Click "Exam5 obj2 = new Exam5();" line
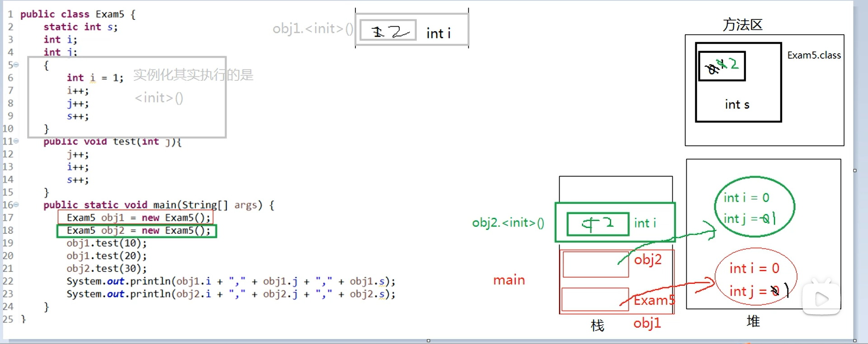Screen dimensions: 868x344 [138, 230]
